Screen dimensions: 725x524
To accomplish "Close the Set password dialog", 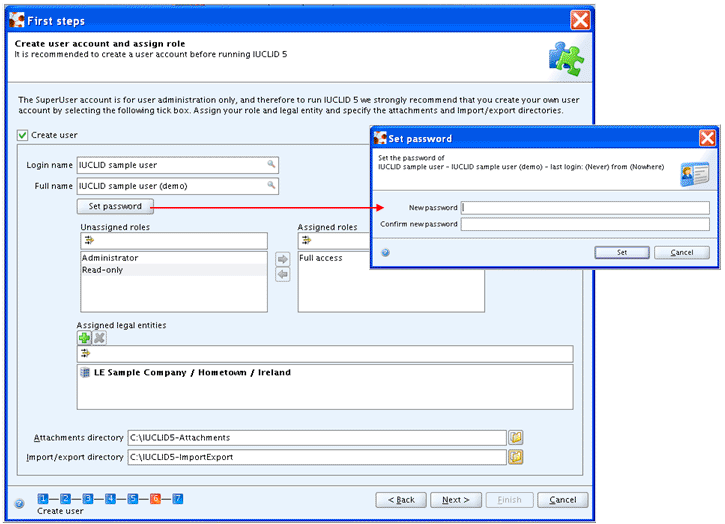I will click(707, 138).
